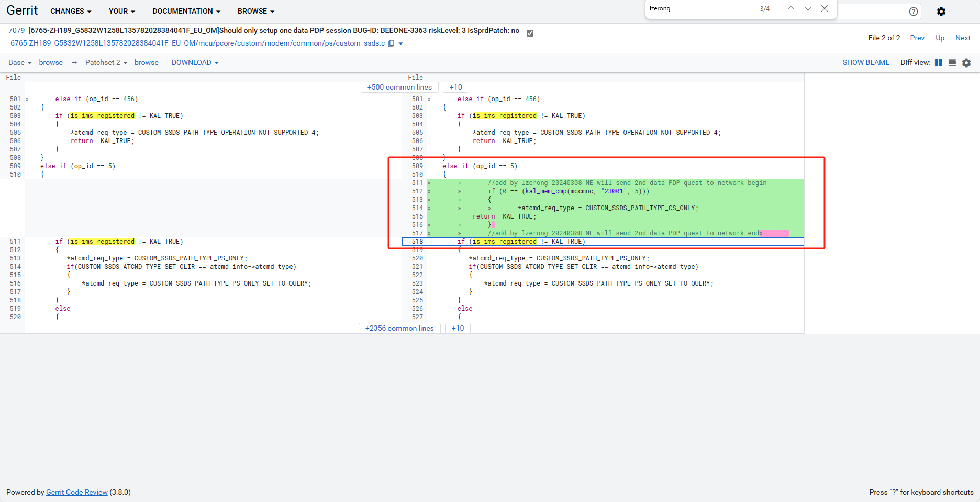This screenshot has height=502, width=980.
Task: Click SHOW BLAME button
Action: (x=866, y=62)
